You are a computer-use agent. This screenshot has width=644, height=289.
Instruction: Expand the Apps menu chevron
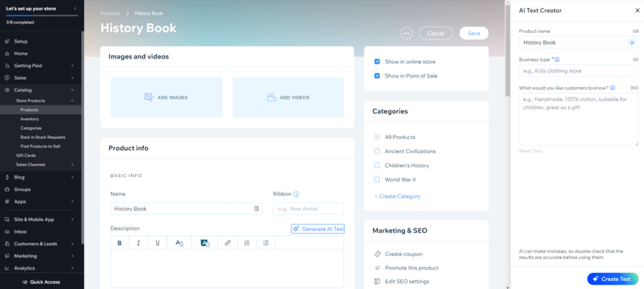coord(72,201)
